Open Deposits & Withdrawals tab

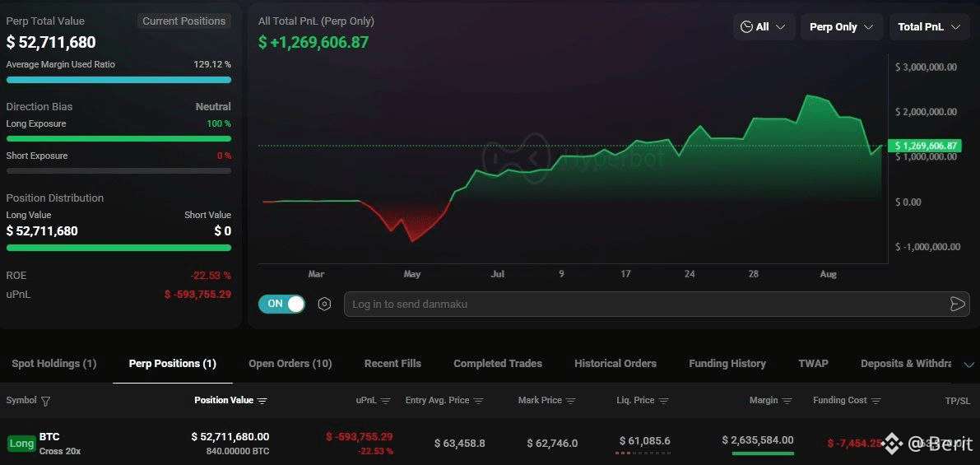click(x=906, y=363)
